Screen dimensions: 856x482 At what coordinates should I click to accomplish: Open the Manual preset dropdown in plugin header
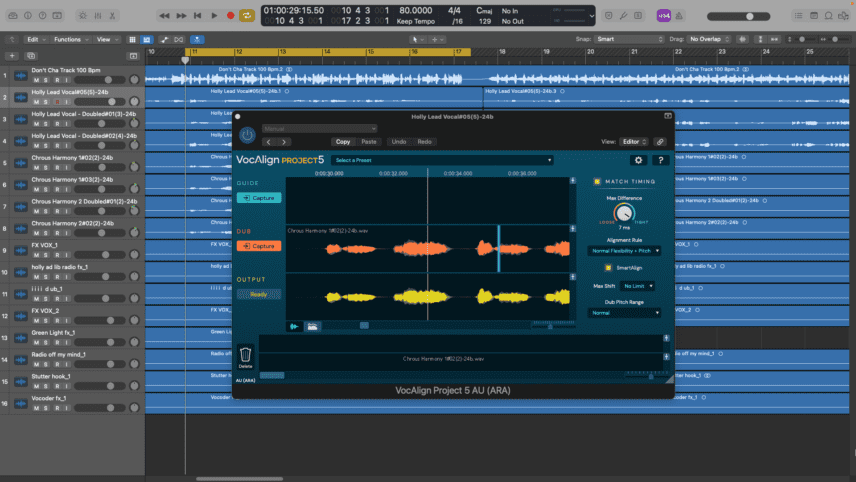[x=319, y=129]
